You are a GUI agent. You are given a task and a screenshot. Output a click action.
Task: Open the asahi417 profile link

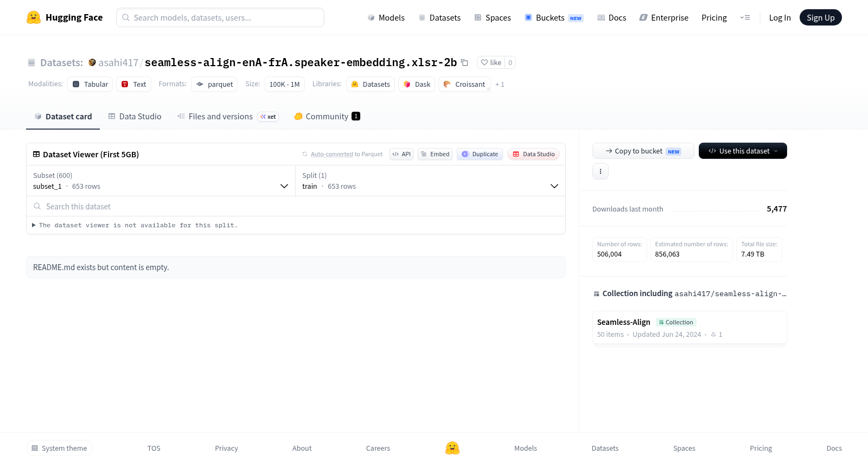click(118, 62)
